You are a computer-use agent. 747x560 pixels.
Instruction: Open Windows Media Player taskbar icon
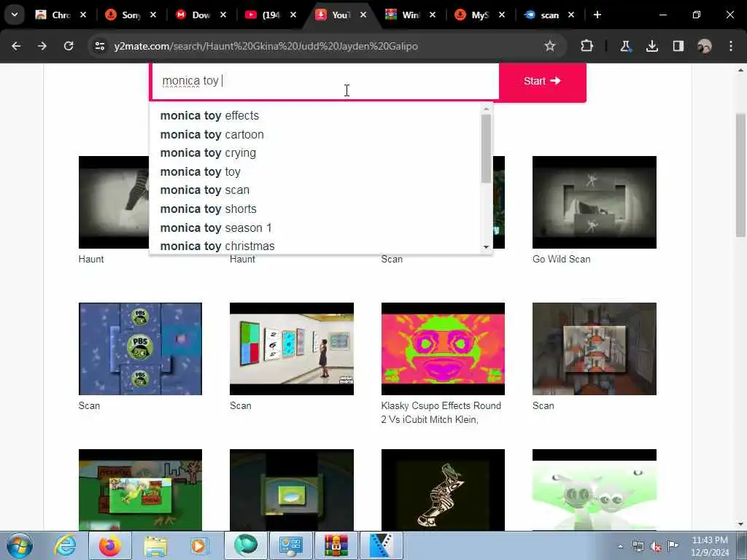pyautogui.click(x=200, y=545)
